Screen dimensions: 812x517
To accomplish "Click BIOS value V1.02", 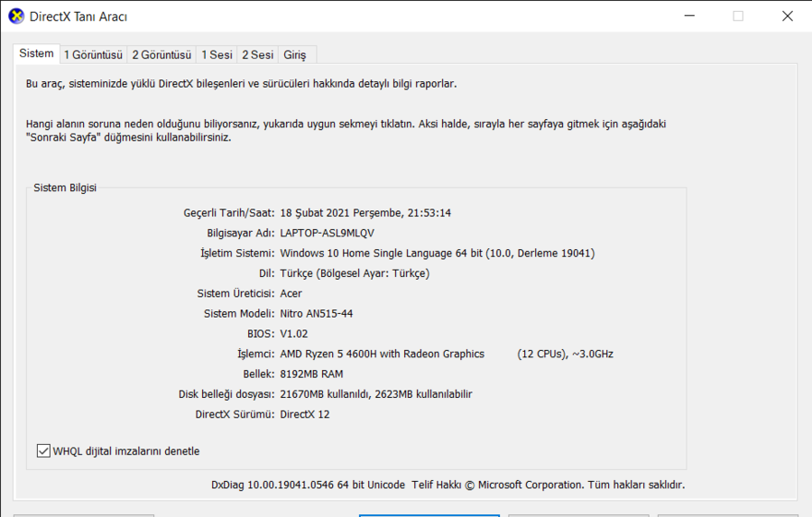I will coord(293,334).
